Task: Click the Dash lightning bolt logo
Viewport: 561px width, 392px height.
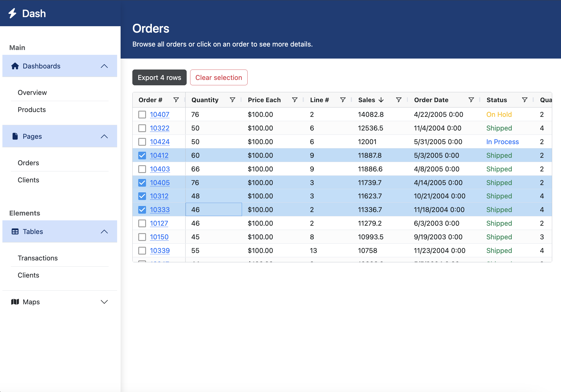Action: 12,13
